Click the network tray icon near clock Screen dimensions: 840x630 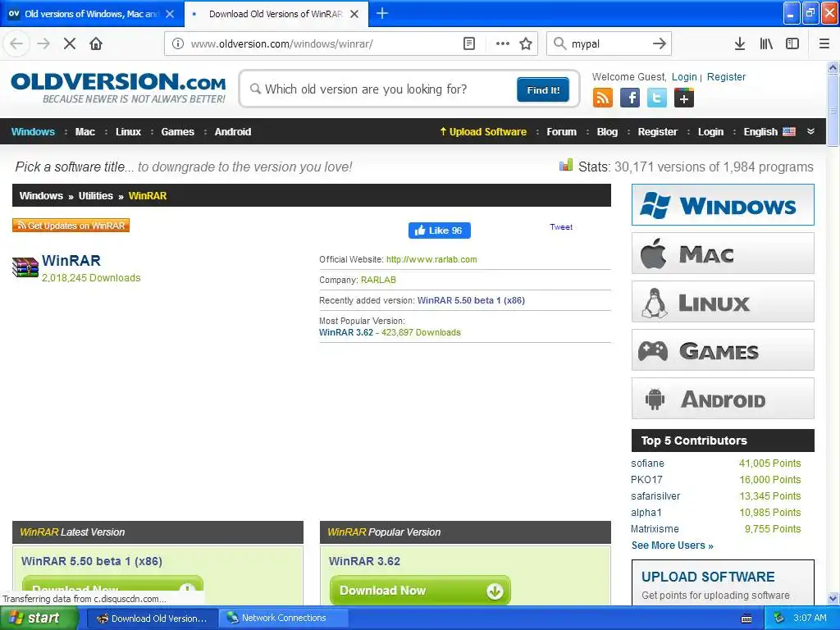point(778,619)
